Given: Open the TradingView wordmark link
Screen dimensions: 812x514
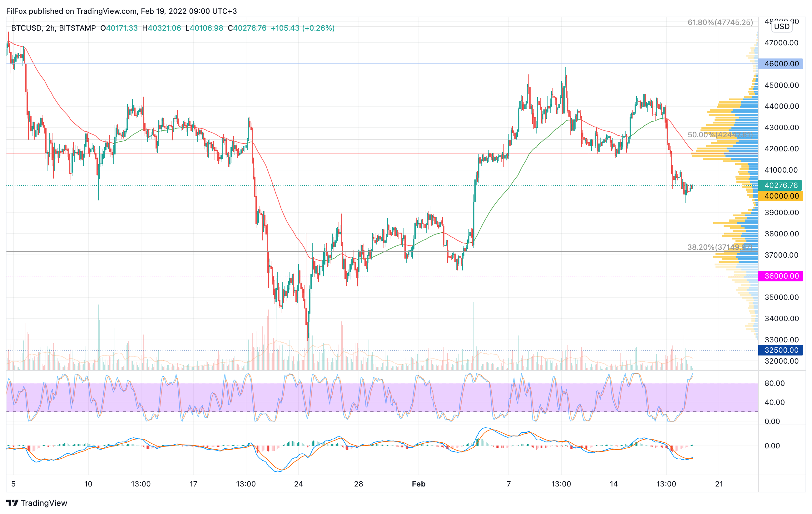Looking at the screenshot, I should pos(44,503).
